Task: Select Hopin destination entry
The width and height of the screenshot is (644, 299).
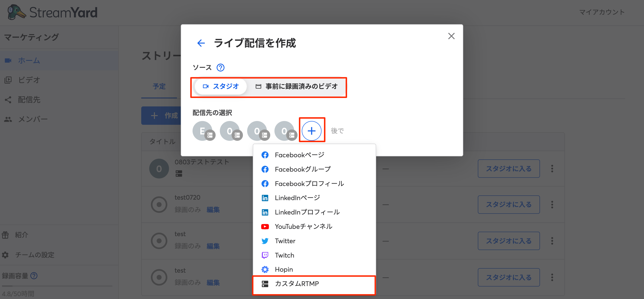Action: point(314,270)
